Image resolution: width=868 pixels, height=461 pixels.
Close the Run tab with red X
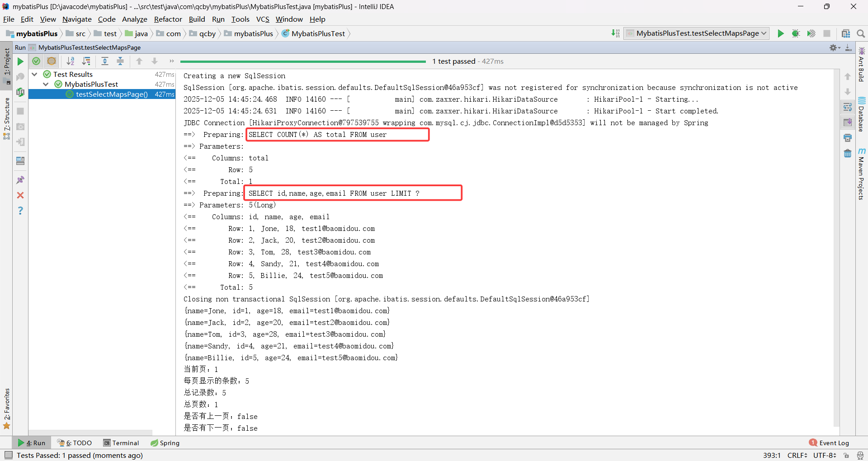coord(20,195)
